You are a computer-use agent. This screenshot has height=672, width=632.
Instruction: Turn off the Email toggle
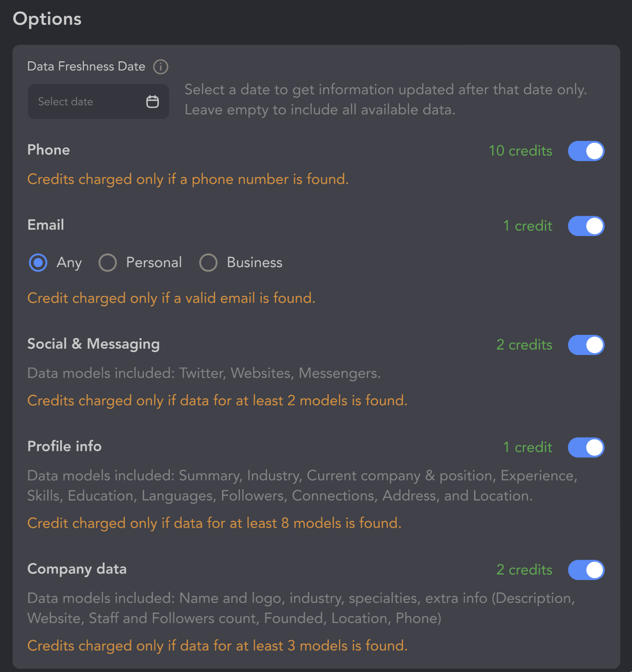coord(586,226)
